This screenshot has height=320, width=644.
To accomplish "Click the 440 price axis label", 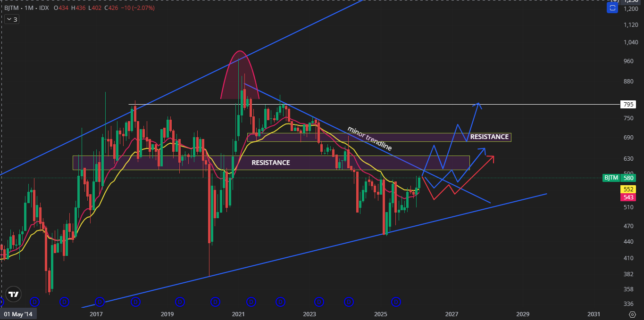I will click(x=628, y=242).
